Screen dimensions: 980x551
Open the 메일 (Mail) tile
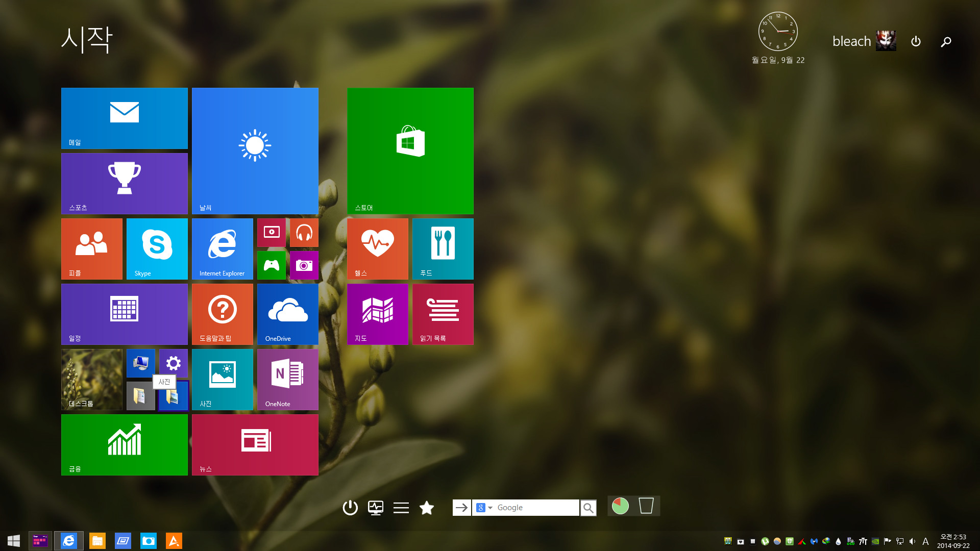coord(125,118)
